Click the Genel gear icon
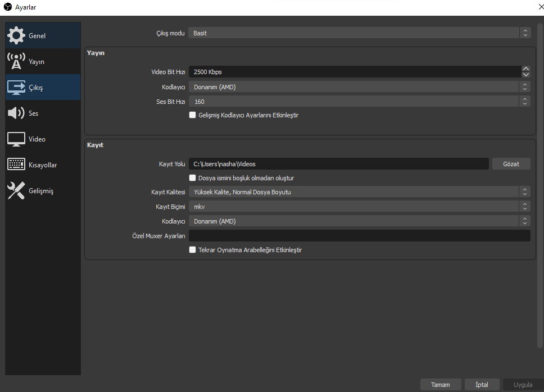This screenshot has width=544, height=392. click(16, 35)
